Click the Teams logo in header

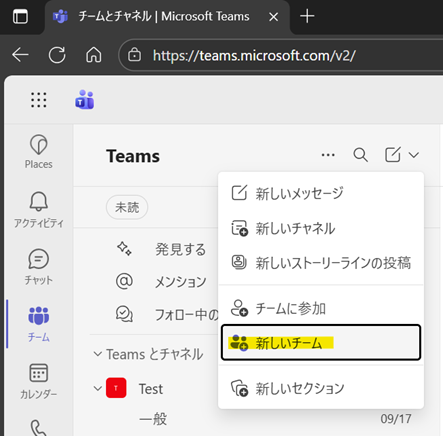[x=84, y=100]
